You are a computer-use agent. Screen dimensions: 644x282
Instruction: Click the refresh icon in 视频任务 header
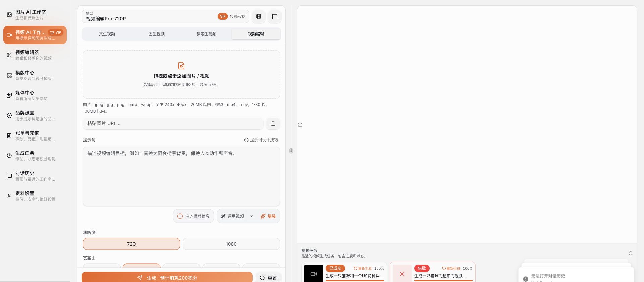[x=630, y=253]
